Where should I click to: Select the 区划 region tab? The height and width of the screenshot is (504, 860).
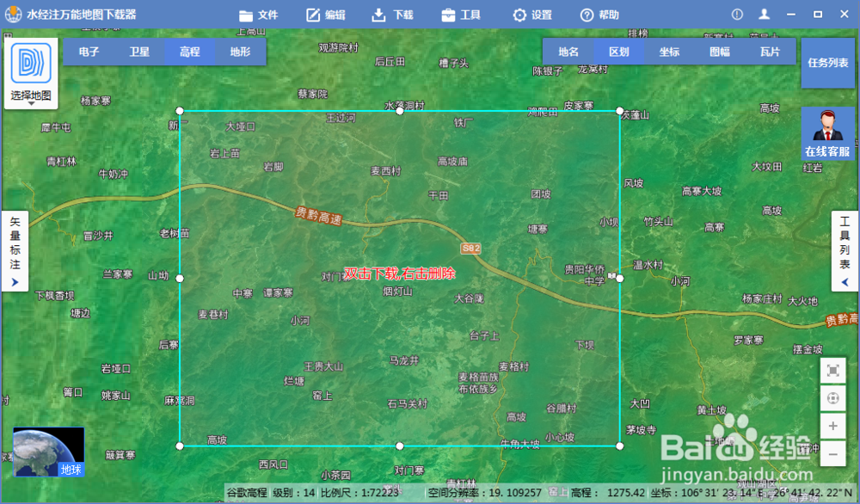(x=618, y=52)
